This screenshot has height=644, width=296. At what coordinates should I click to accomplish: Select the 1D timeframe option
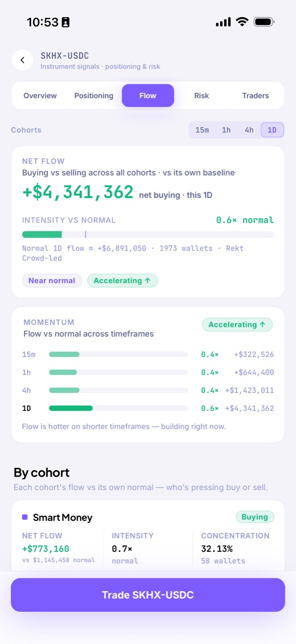[x=272, y=130]
